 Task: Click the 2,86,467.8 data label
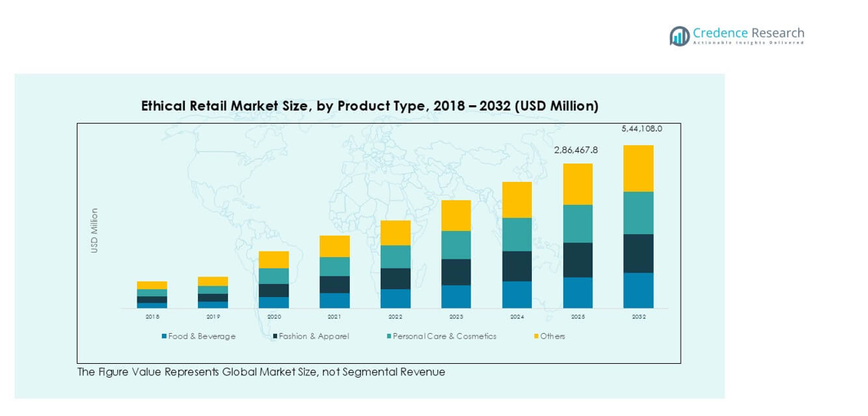[576, 150]
